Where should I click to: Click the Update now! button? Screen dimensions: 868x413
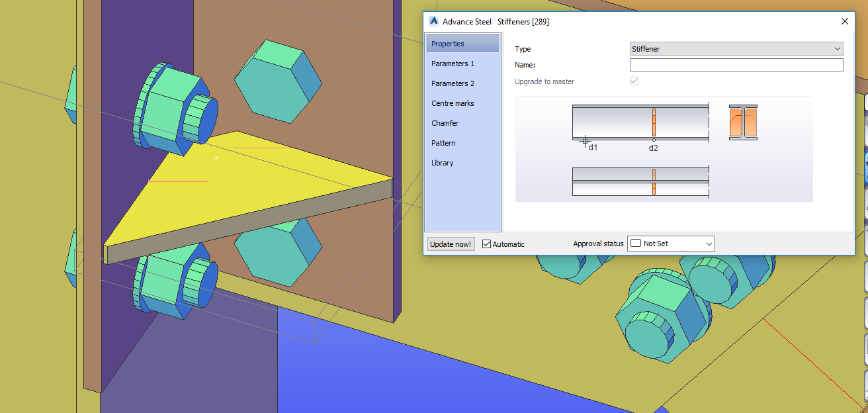point(451,244)
